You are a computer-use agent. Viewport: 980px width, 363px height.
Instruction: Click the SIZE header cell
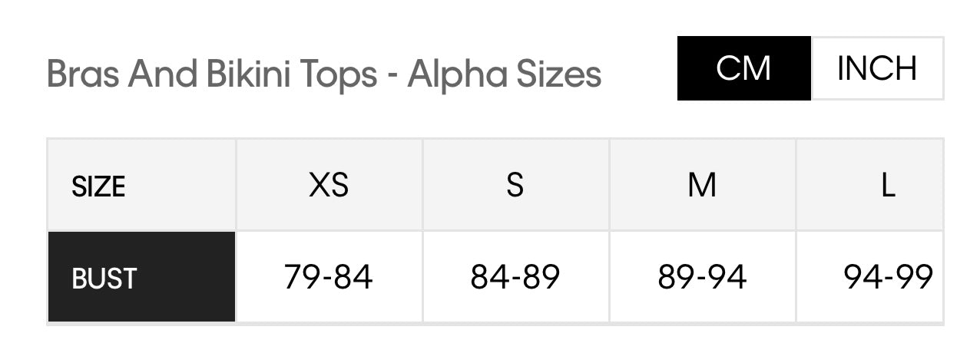(98, 186)
